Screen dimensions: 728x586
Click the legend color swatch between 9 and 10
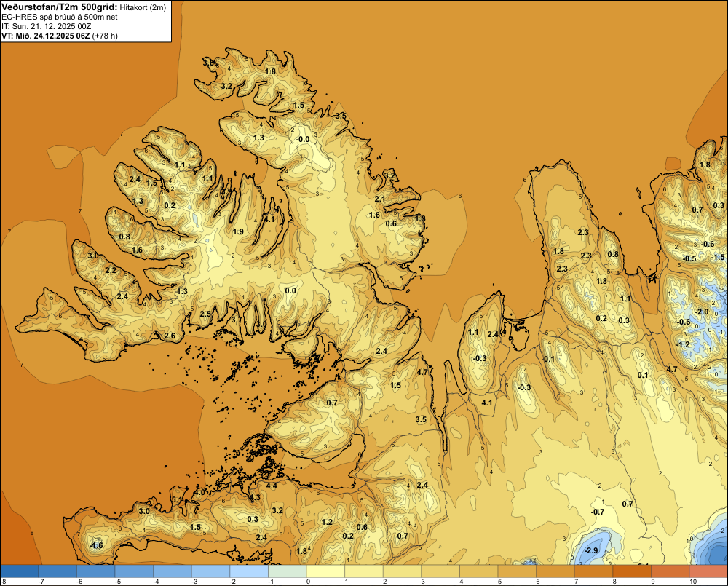(x=670, y=571)
